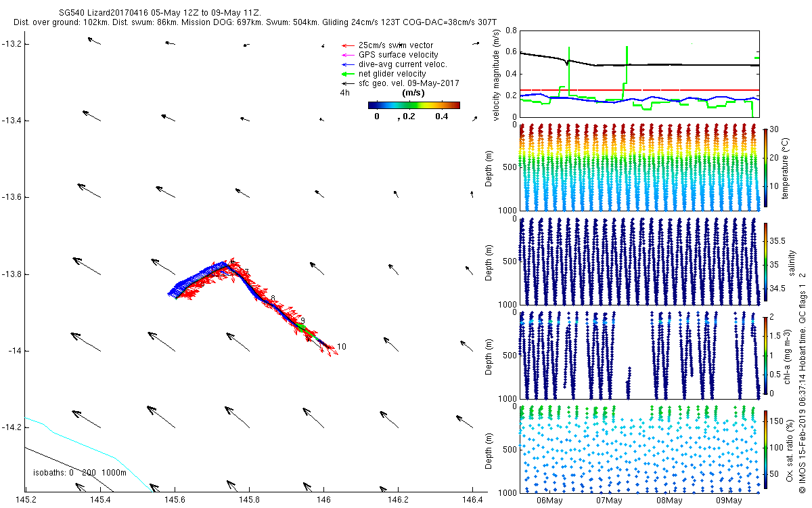
Task: Click the temperature colorbar
Action: [x=765, y=167]
